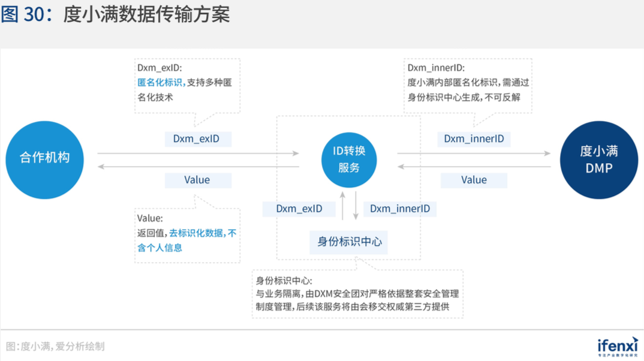Select the text 返回值 in the Value callout
This screenshot has width=644, height=361.
tap(151, 233)
